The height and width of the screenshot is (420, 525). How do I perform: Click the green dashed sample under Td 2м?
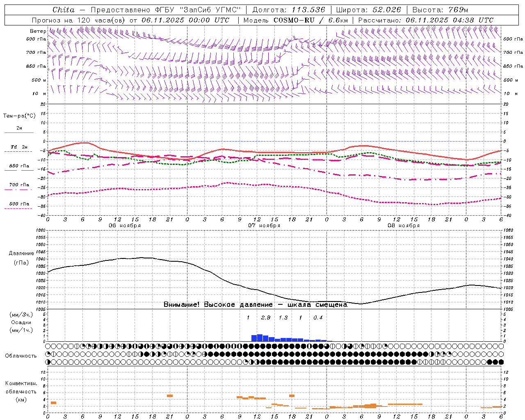pos(19,152)
